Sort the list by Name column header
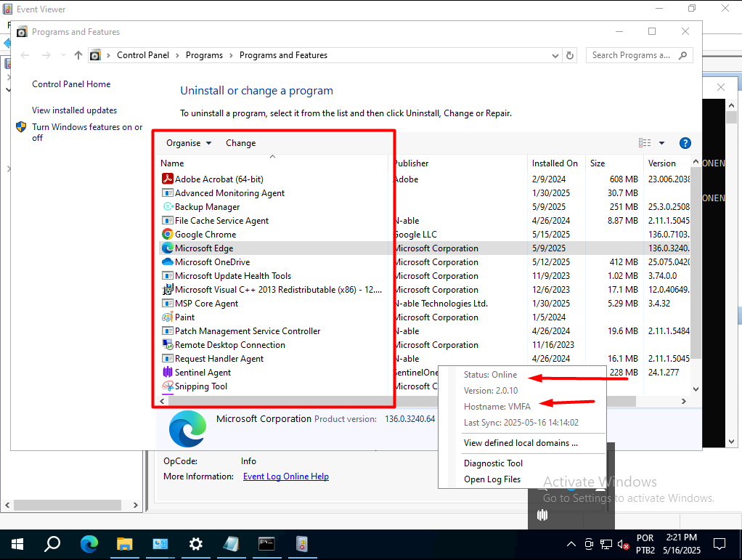This screenshot has height=560, width=742. coord(272,163)
